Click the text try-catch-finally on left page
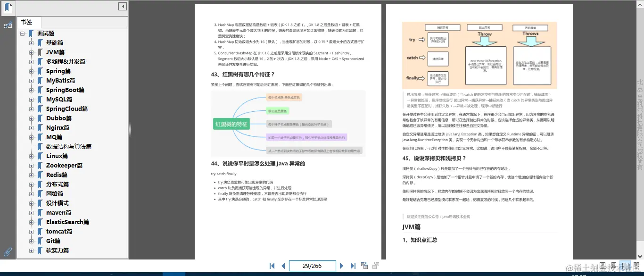This screenshot has height=276, width=644. [x=224, y=174]
